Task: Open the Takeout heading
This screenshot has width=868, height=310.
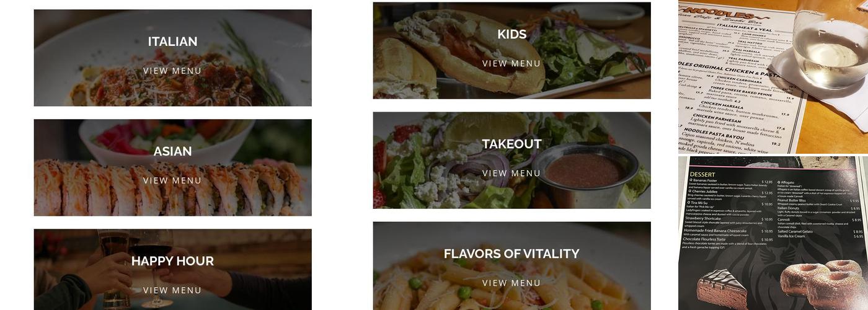Action: 511,144
